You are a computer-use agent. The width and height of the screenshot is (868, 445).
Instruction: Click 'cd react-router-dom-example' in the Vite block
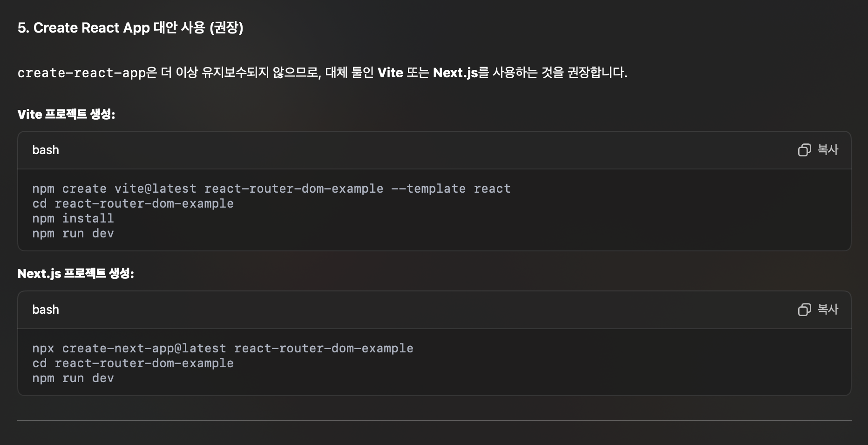coord(133,203)
